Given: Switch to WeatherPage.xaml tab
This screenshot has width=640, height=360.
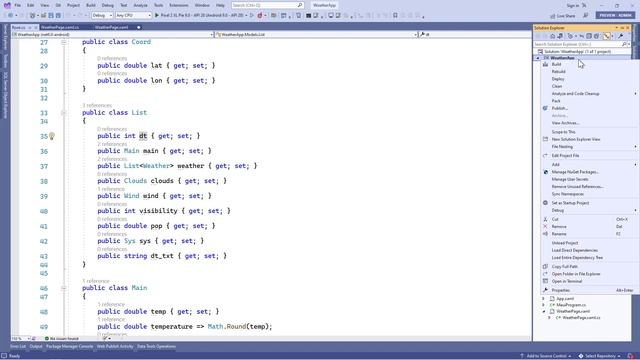Looking at the screenshot, I should [x=111, y=27].
